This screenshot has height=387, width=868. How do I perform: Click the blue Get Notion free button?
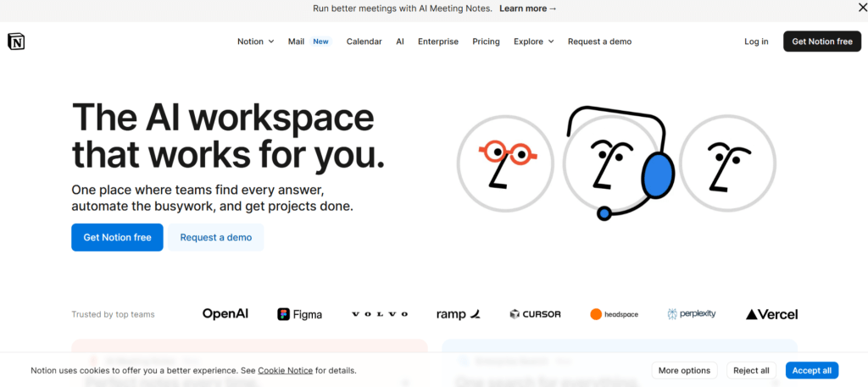click(x=117, y=237)
